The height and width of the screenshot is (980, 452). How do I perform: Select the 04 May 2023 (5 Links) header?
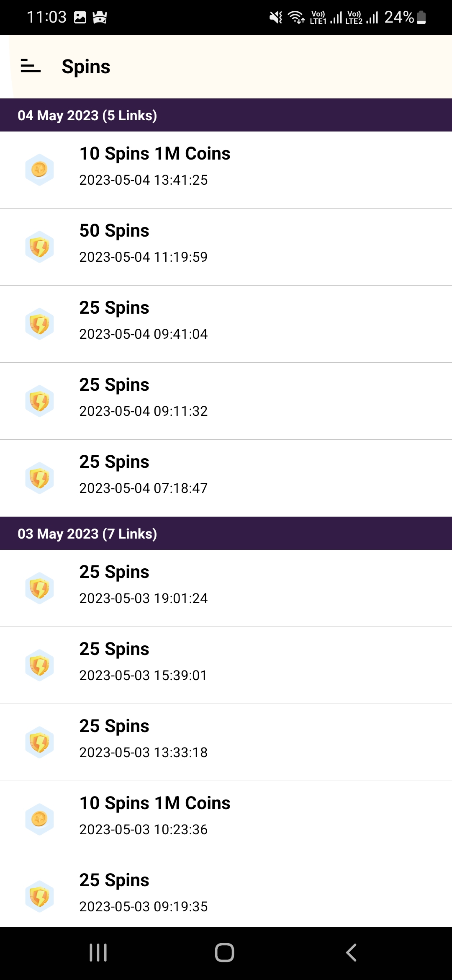click(x=226, y=115)
